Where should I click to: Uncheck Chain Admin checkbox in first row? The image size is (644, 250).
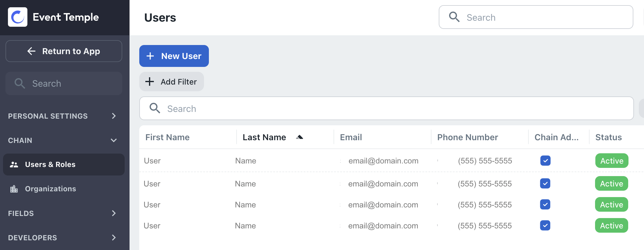pyautogui.click(x=545, y=161)
